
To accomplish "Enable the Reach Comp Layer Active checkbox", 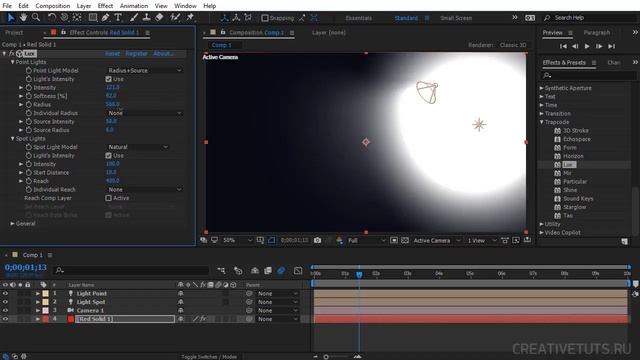I will (108, 198).
